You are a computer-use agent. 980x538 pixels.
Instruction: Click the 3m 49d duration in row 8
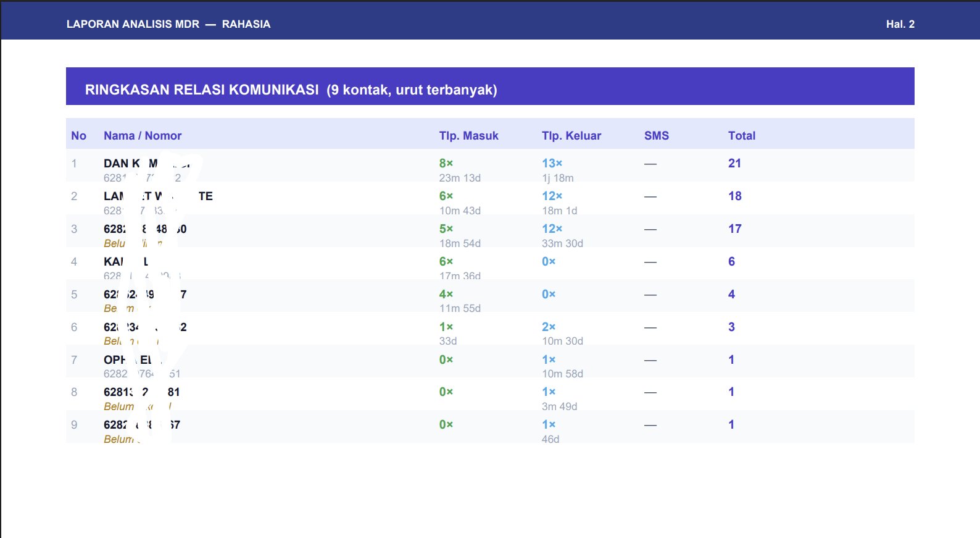(x=559, y=406)
